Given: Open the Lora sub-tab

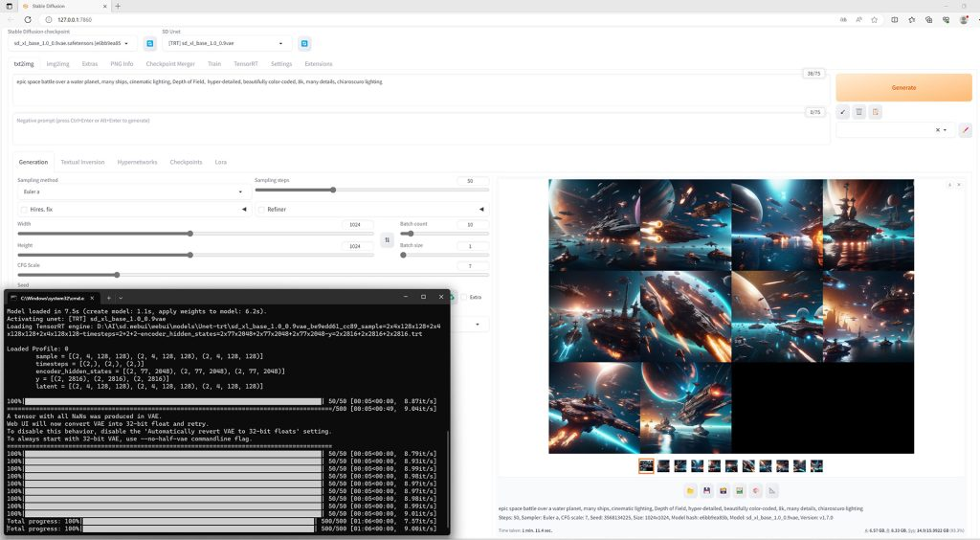Looking at the screenshot, I should point(221,162).
